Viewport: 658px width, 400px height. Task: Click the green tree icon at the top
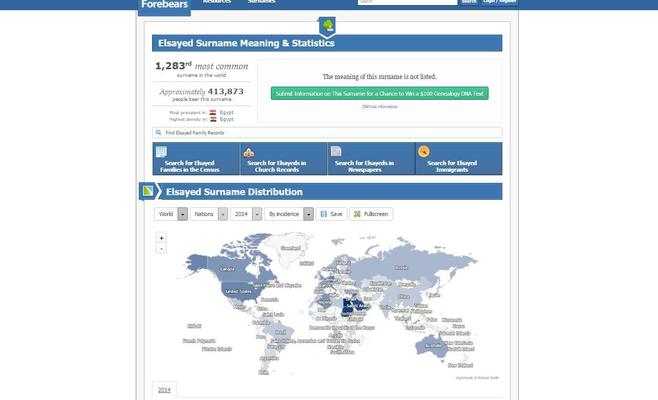[x=327, y=25]
